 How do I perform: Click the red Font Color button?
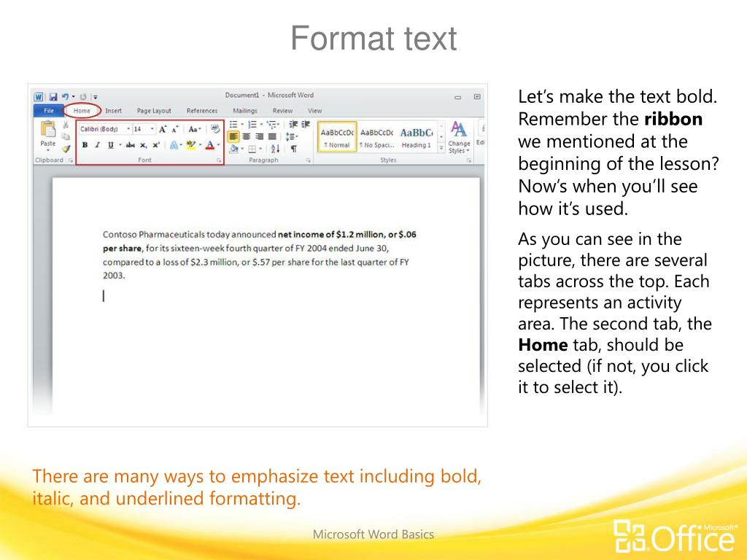210,145
